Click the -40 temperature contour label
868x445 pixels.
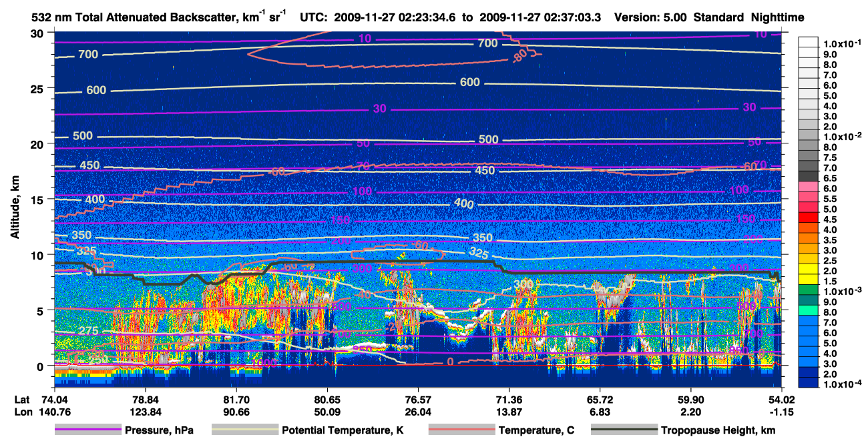(363, 294)
